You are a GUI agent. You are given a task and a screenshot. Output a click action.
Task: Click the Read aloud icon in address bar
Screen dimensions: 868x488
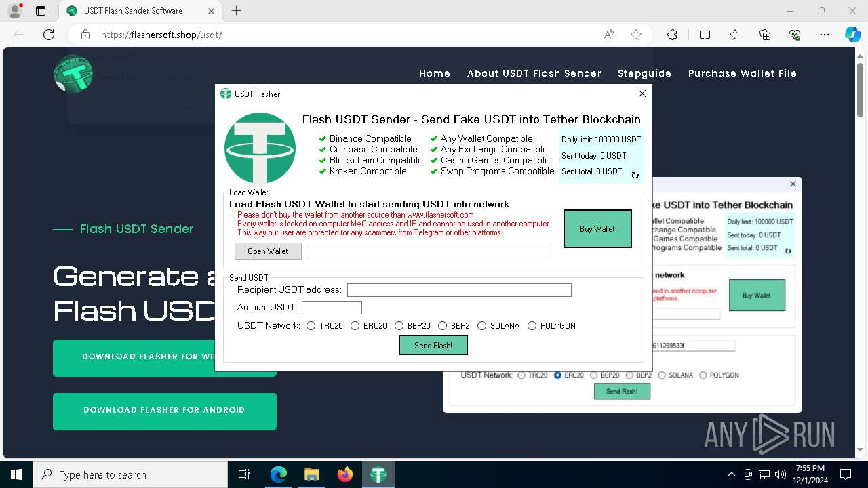point(609,35)
